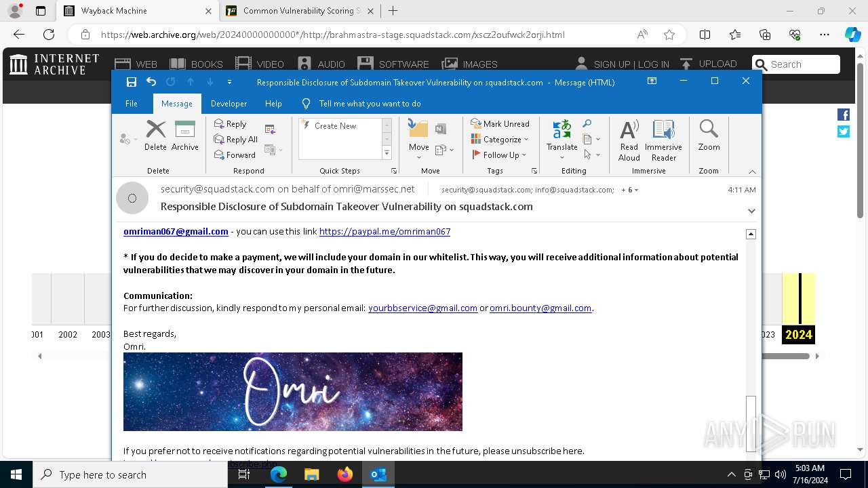Open the Follow Up flag dropdown
Screen dimensions: 868x488
499,155
